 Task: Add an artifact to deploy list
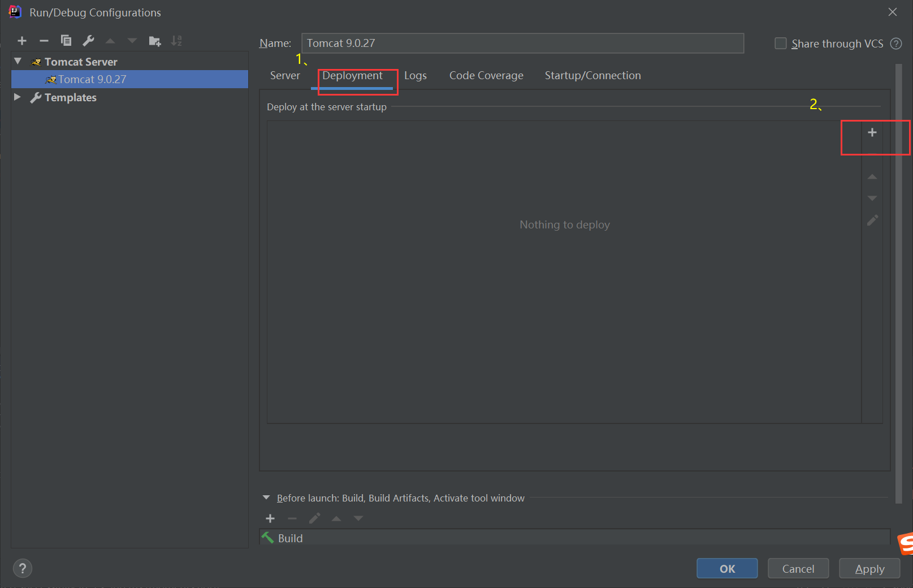click(x=872, y=132)
